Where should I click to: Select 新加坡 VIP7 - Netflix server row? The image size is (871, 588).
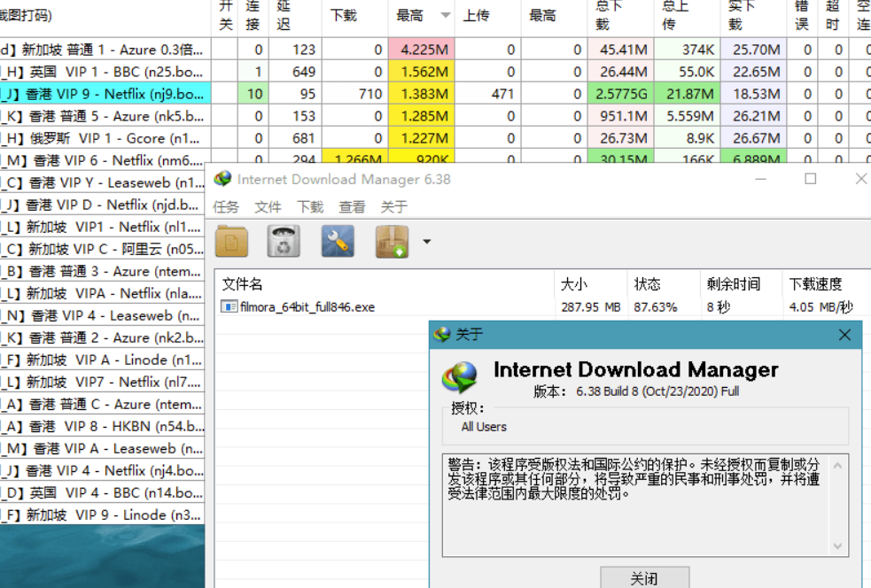[x=102, y=382]
